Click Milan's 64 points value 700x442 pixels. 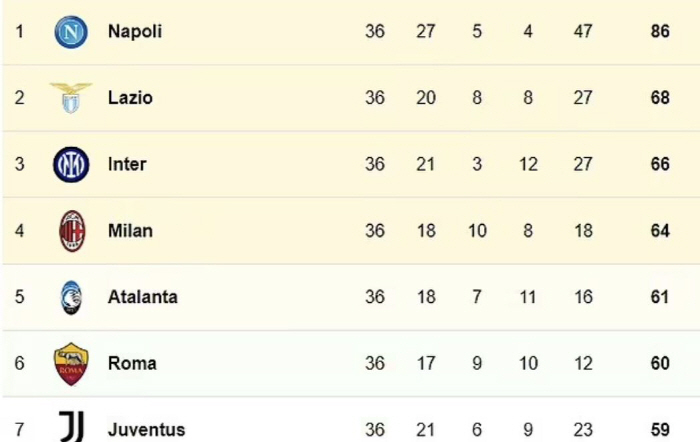pyautogui.click(x=660, y=231)
